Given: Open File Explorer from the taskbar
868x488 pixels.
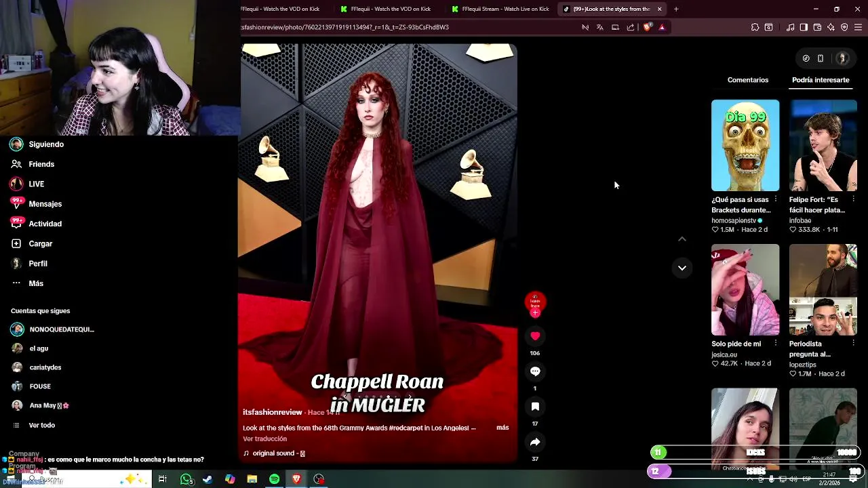Looking at the screenshot, I should click(252, 479).
